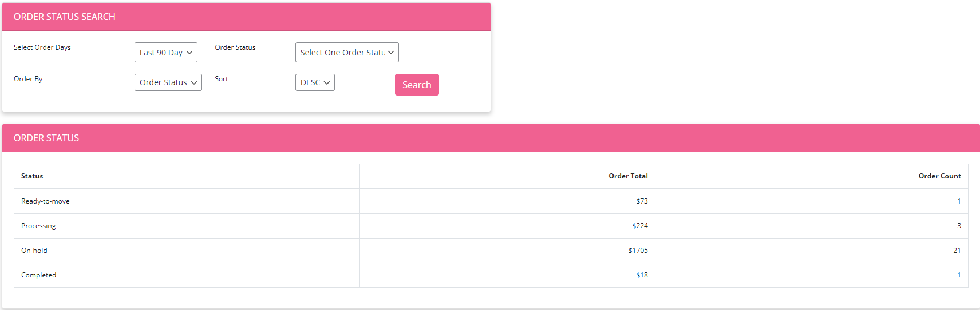The width and height of the screenshot is (980, 310).
Task: Click the $224 Processing order total
Action: (639, 226)
